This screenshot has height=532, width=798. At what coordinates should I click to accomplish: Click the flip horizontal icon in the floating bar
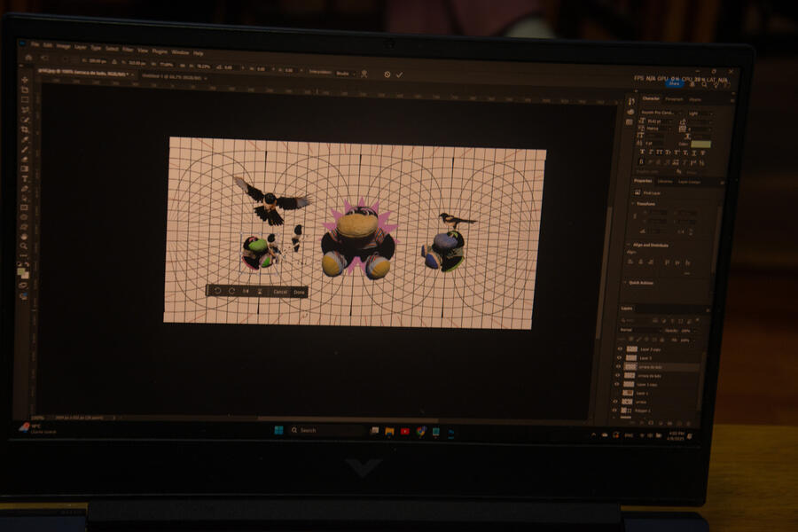246,291
